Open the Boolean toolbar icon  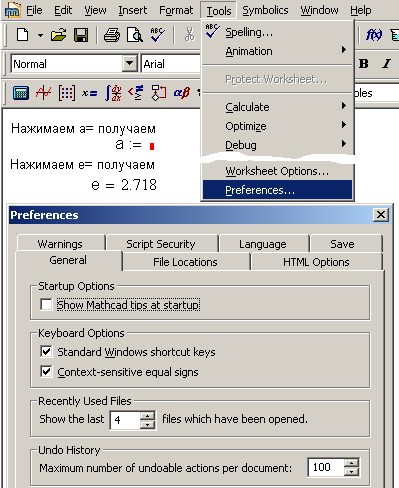pyautogui.click(x=136, y=93)
